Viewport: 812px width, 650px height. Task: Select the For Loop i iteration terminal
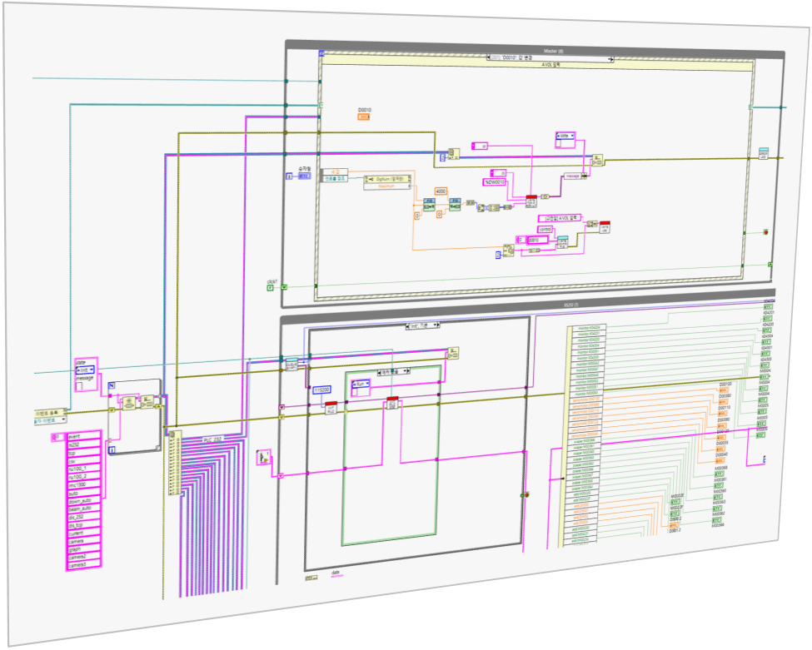tap(112, 449)
